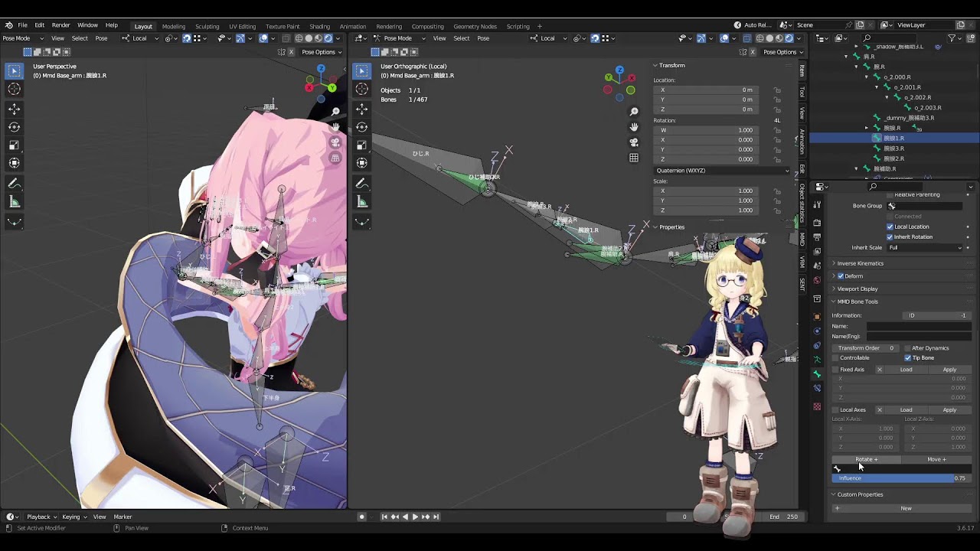Click the zoom magnifier in right viewport
Screen dimensions: 980x551
[634, 112]
